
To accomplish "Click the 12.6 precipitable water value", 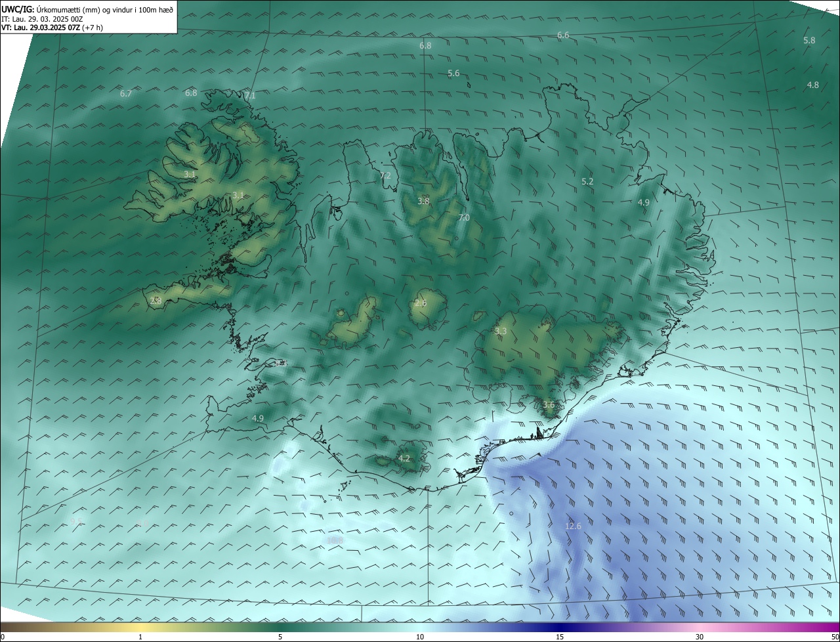I will coord(573,526).
